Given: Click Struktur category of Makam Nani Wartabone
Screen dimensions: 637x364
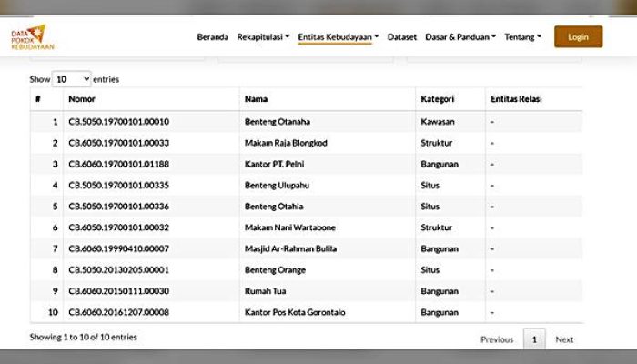Looking at the screenshot, I should click(436, 227).
